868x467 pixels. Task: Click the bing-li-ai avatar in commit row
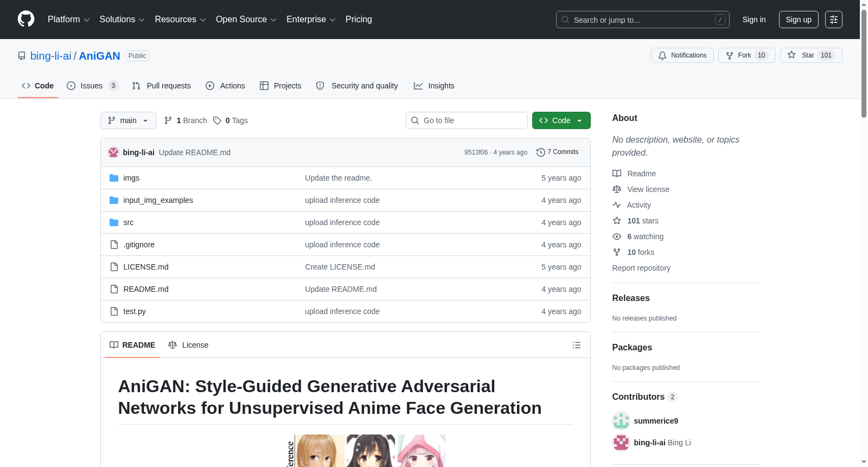(x=113, y=152)
